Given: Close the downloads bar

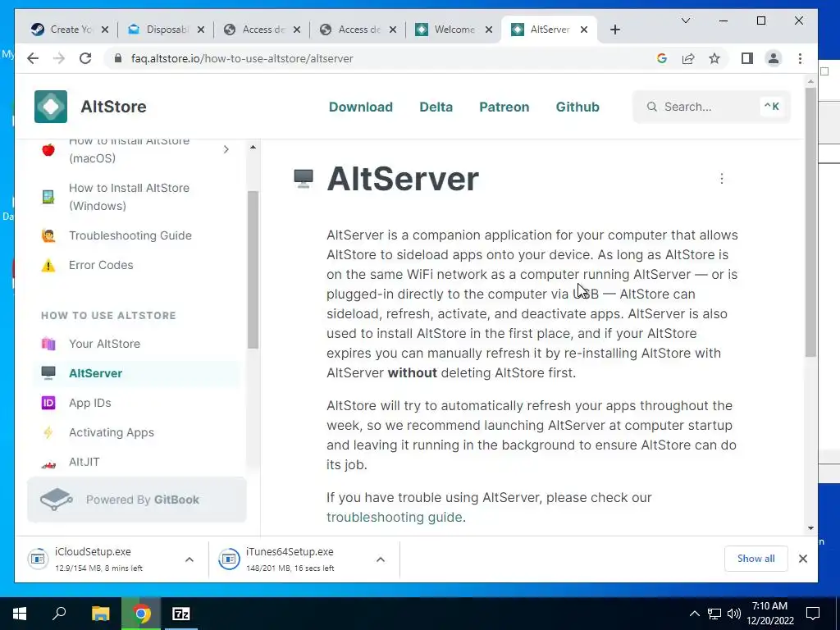Looking at the screenshot, I should [802, 559].
